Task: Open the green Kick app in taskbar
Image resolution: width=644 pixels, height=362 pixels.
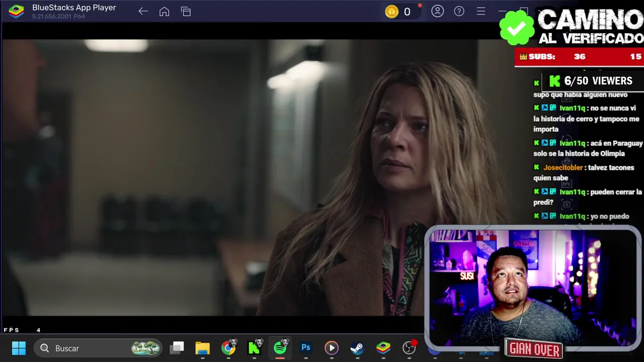Action: [254, 348]
